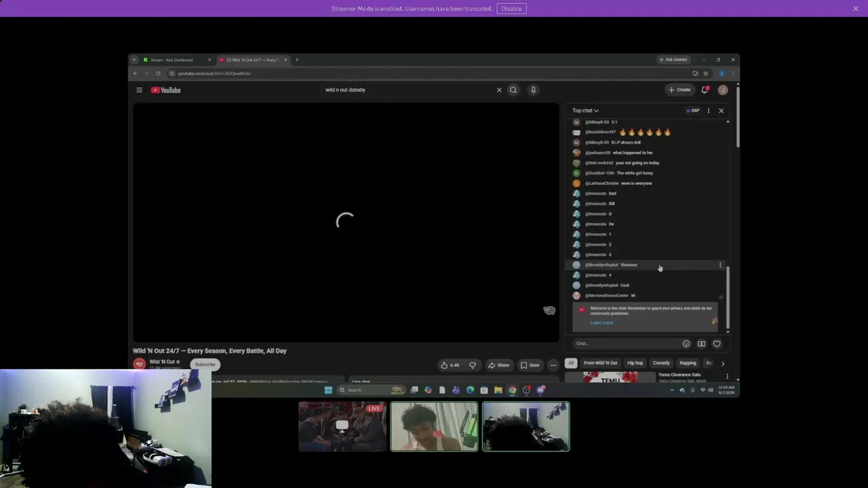The height and width of the screenshot is (488, 868).
Task: Click the Windows taskbar Search box
Action: pyautogui.click(x=372, y=390)
